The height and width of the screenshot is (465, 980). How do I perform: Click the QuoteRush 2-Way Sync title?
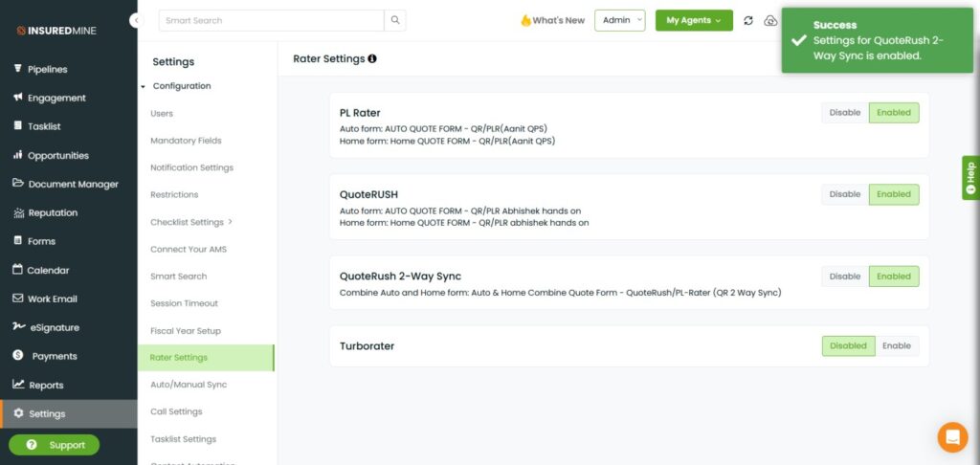click(x=400, y=276)
